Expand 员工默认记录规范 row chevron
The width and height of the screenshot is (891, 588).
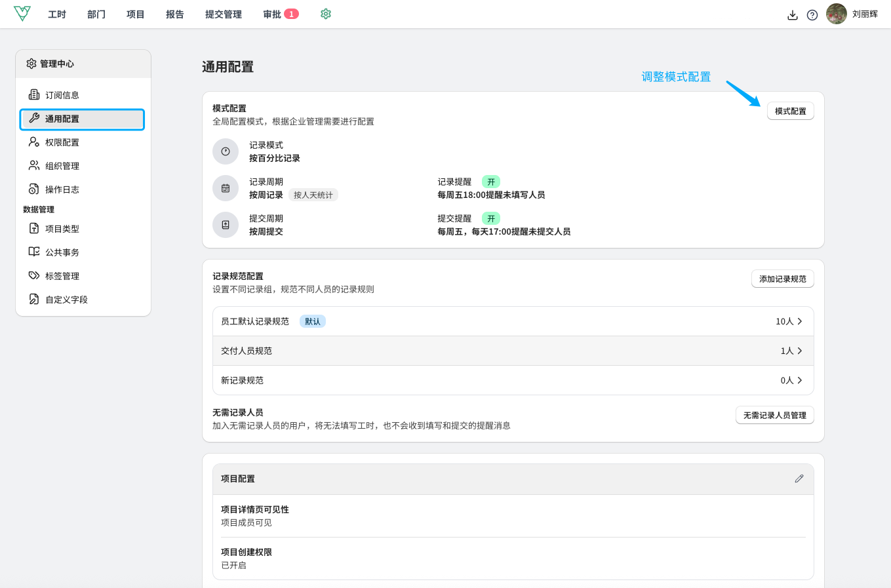click(x=799, y=321)
